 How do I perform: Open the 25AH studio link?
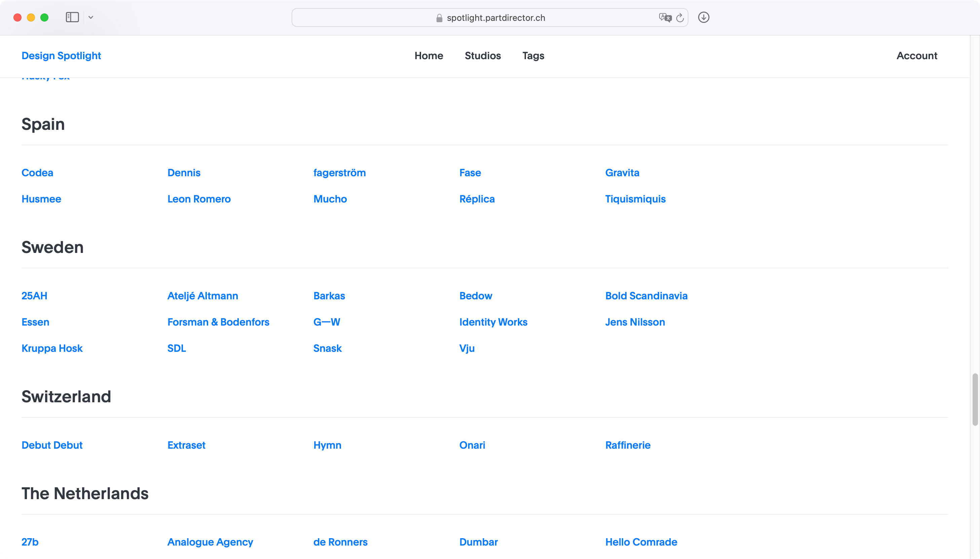click(x=34, y=296)
